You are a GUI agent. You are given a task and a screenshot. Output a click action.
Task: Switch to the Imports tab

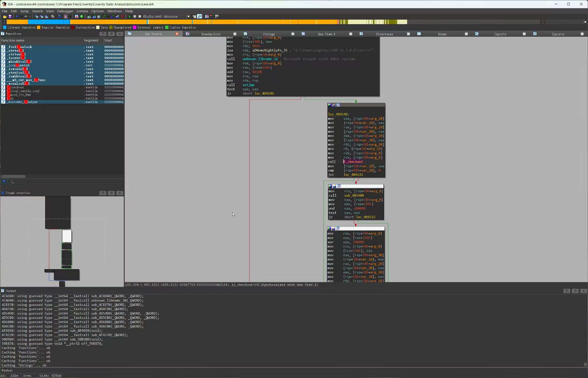coord(500,34)
